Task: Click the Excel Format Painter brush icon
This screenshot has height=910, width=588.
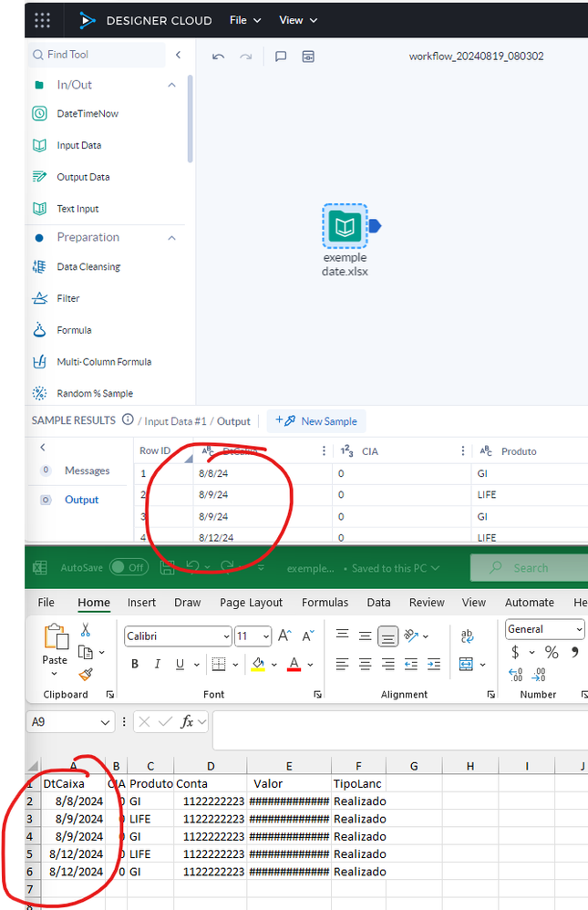Action: click(x=86, y=675)
